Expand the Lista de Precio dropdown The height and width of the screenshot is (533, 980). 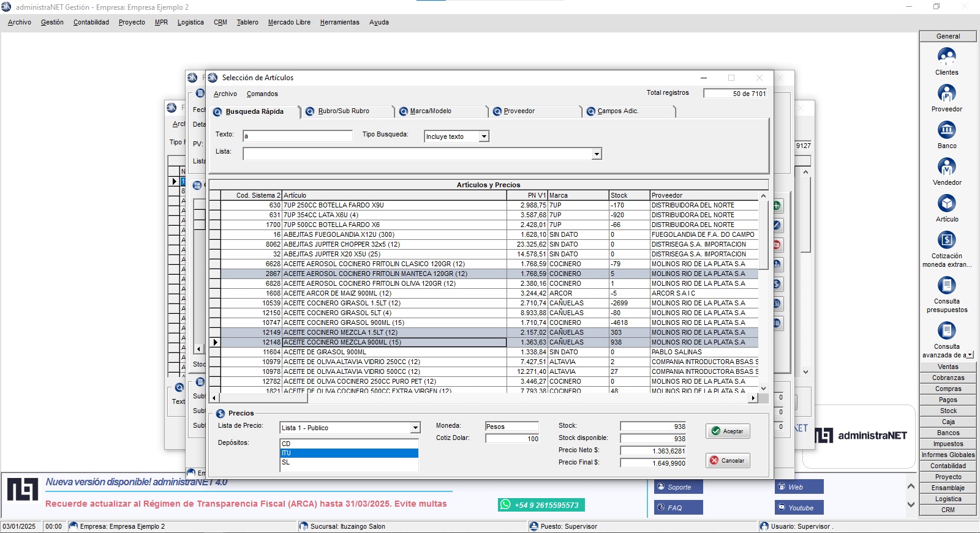(x=415, y=428)
